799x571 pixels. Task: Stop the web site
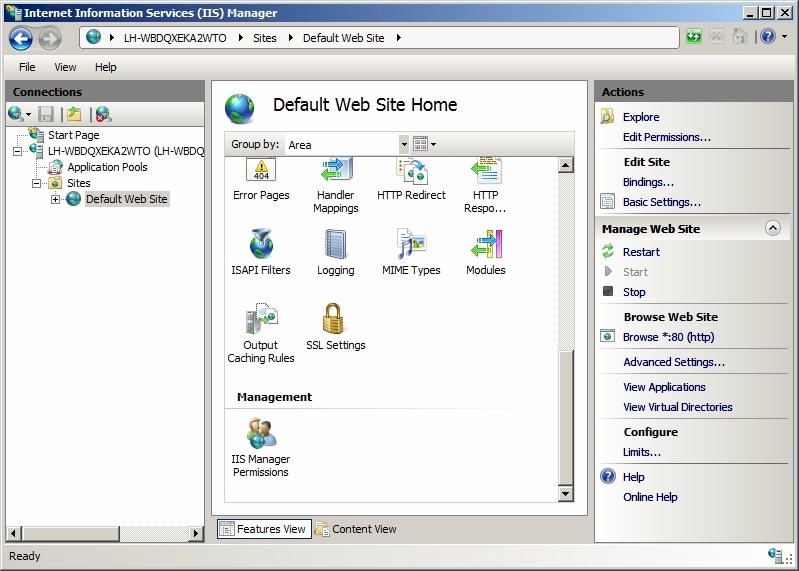[x=634, y=292]
